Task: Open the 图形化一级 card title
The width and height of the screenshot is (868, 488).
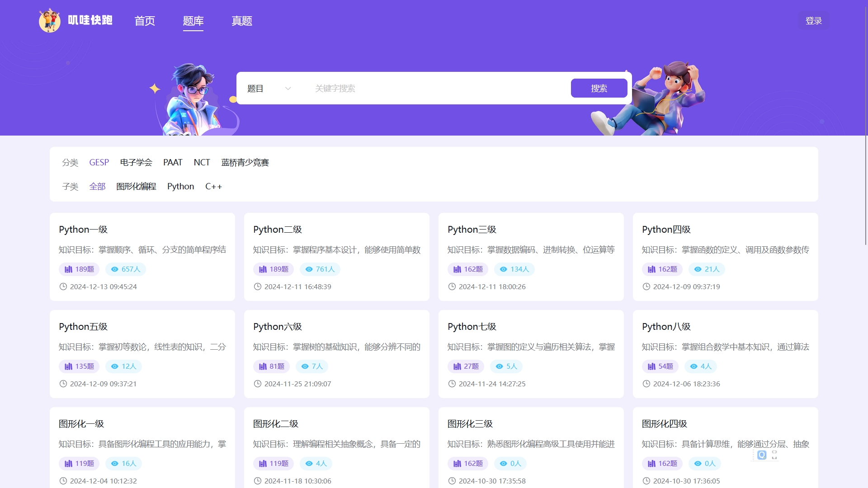Action: pyautogui.click(x=81, y=424)
